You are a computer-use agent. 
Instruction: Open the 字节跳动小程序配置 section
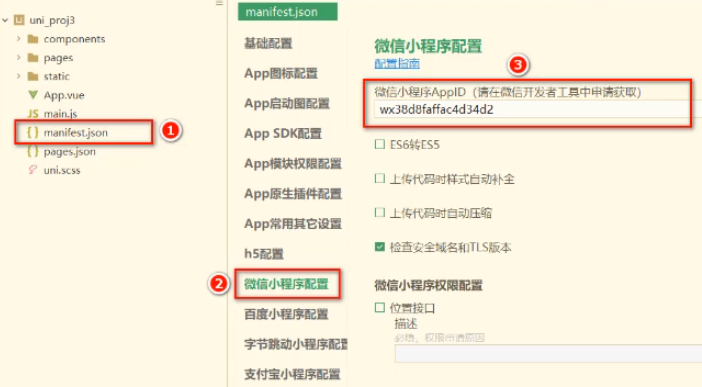pos(296,344)
